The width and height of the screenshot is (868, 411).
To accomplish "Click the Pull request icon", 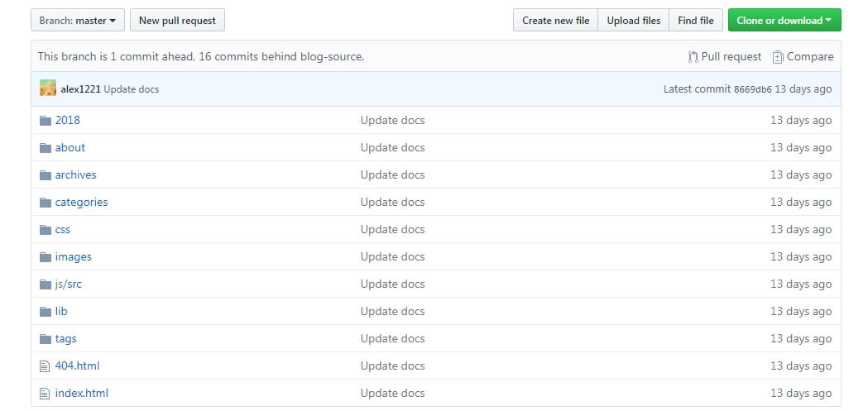I will point(693,57).
